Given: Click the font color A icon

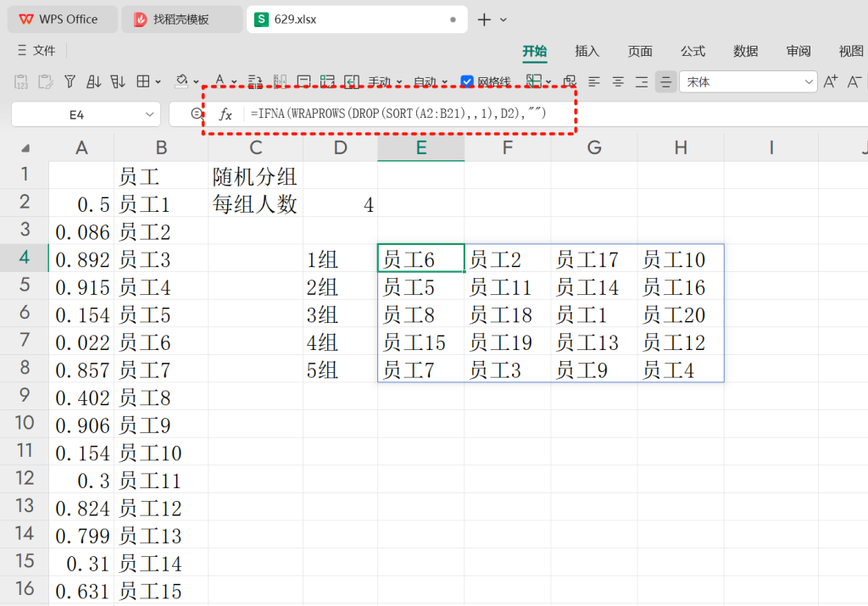Looking at the screenshot, I should tap(220, 81).
